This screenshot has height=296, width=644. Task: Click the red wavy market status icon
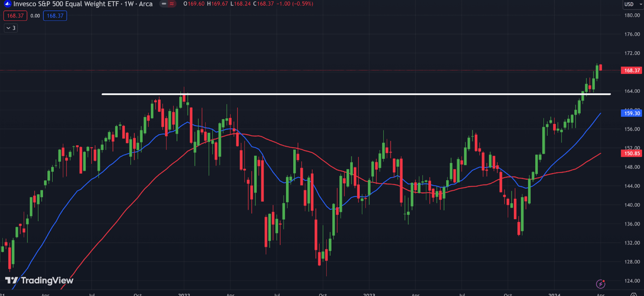pos(172,4)
